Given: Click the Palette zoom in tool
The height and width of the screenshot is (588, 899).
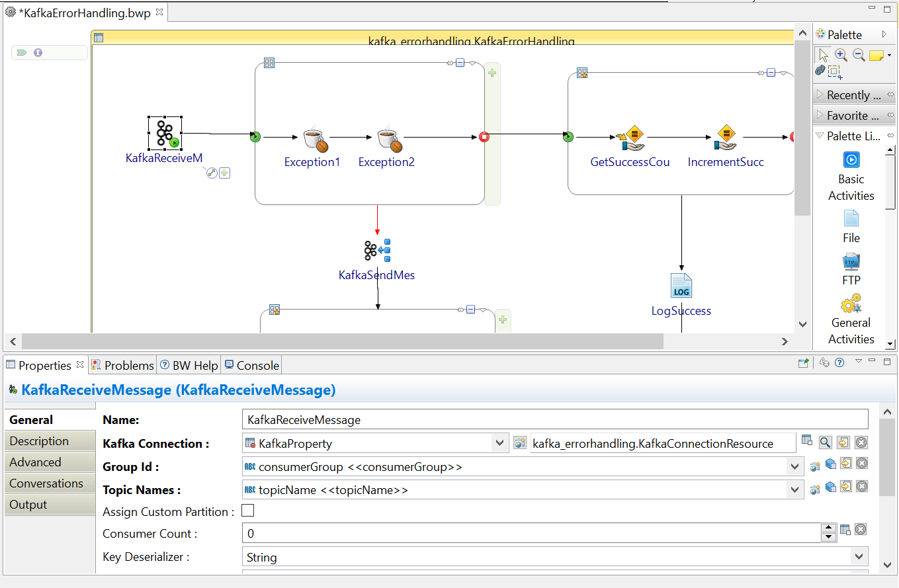Looking at the screenshot, I should [841, 55].
